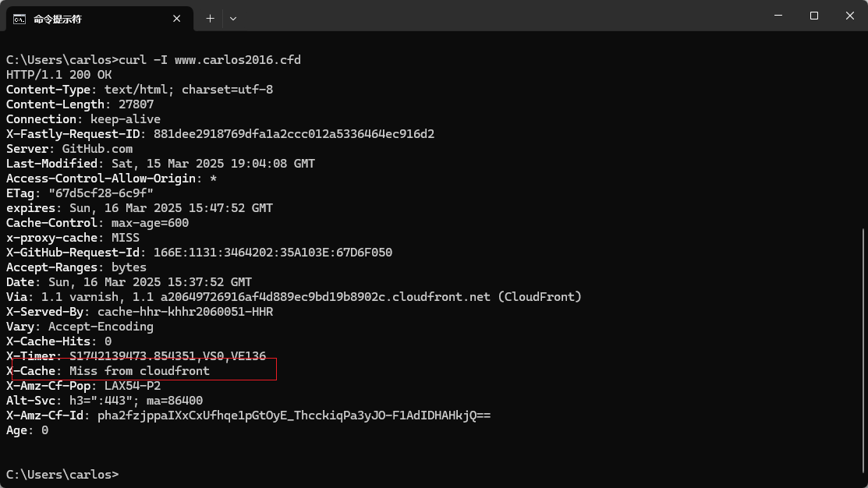Click the X-Amz-Cf-Id header value
The height and width of the screenshot is (488, 868).
pyautogui.click(x=294, y=416)
